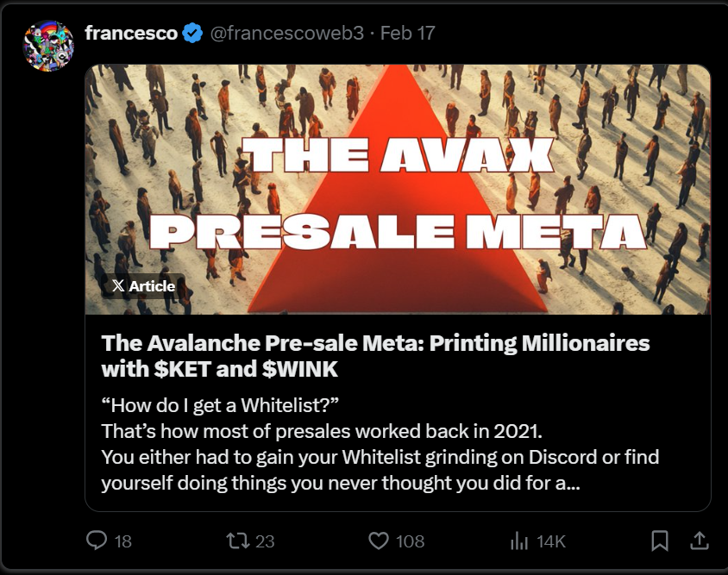Open francesco's profile avatar
The height and width of the screenshot is (575, 728).
click(49, 46)
